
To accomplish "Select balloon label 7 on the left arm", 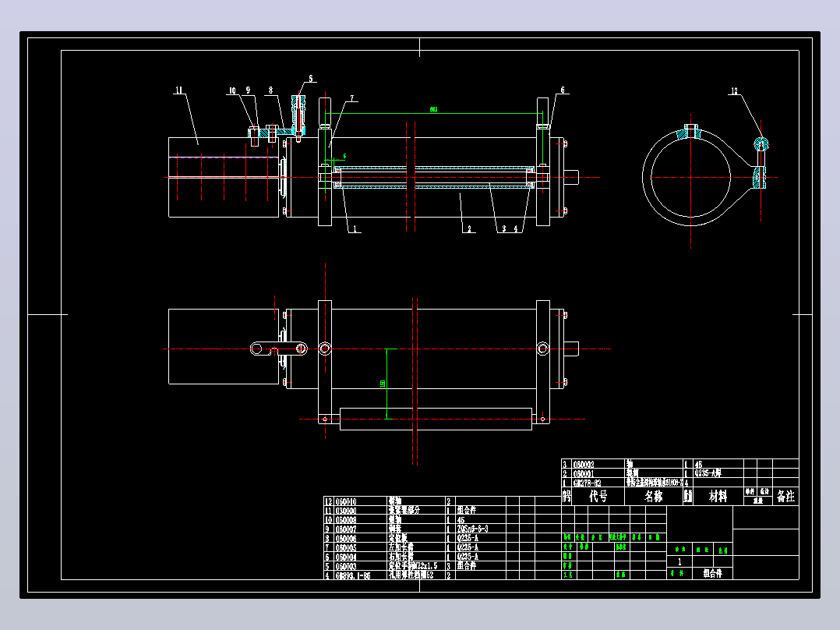I will [x=352, y=98].
